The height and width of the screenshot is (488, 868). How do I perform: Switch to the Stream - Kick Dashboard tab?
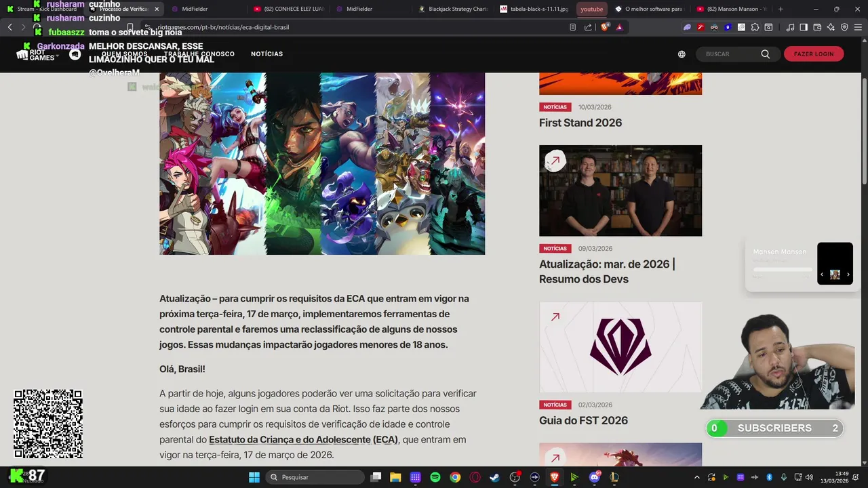(41, 9)
